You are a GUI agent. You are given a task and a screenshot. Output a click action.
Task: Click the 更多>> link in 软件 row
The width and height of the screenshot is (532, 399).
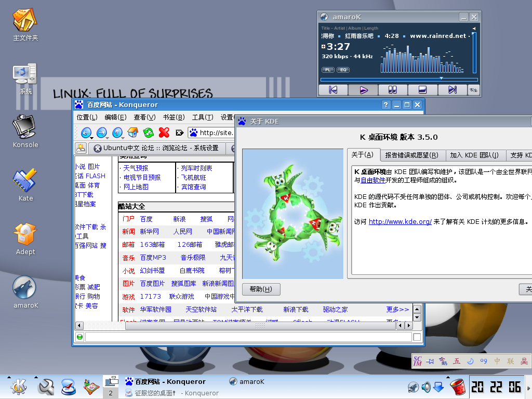tap(397, 310)
